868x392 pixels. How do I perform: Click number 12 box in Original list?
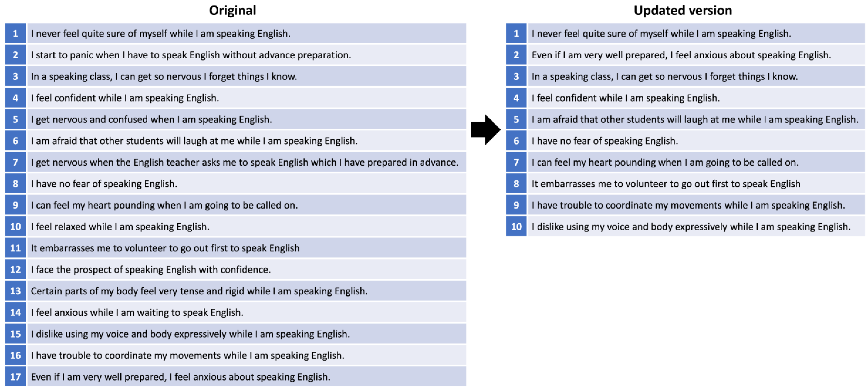coord(16,269)
